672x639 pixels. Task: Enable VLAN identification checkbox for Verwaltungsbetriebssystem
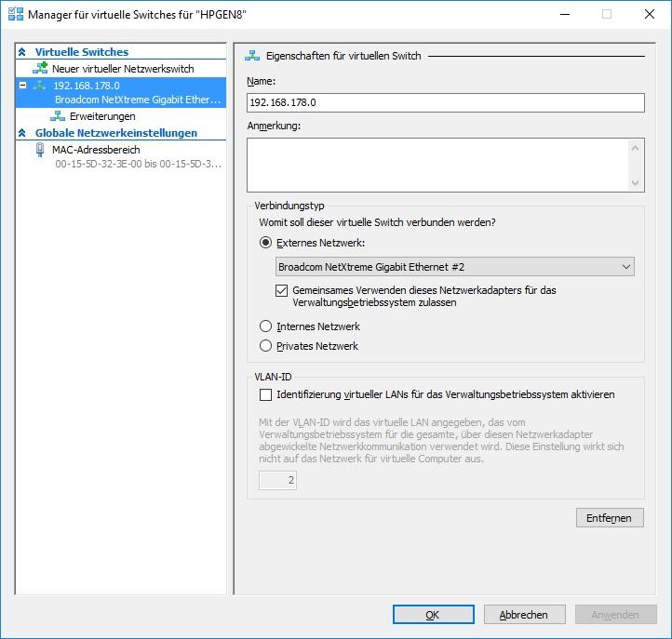pyautogui.click(x=265, y=395)
